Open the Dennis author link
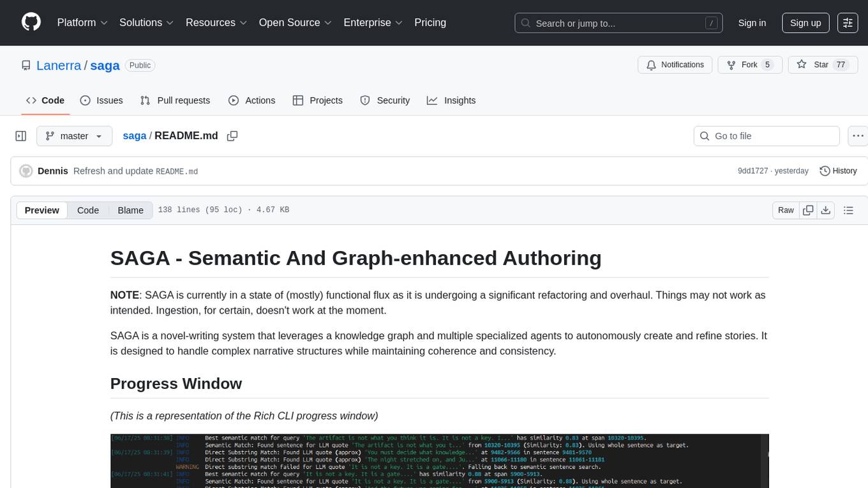This screenshot has height=488, width=868. pos(53,171)
